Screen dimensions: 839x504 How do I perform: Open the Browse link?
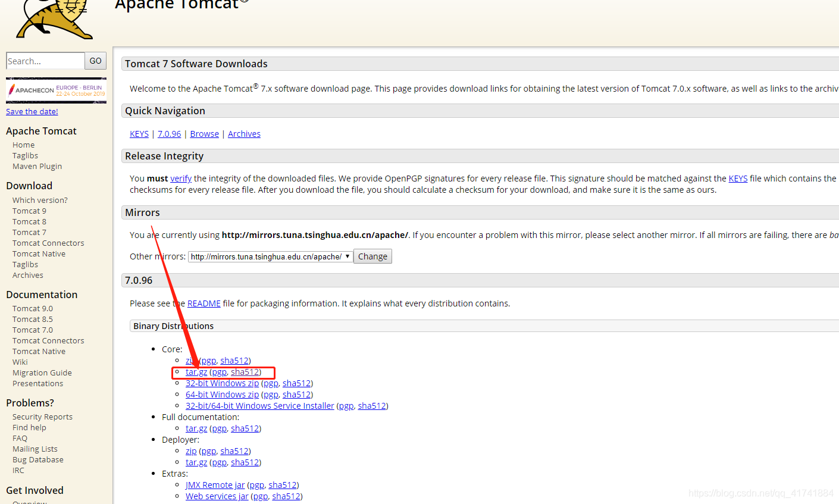coord(205,134)
